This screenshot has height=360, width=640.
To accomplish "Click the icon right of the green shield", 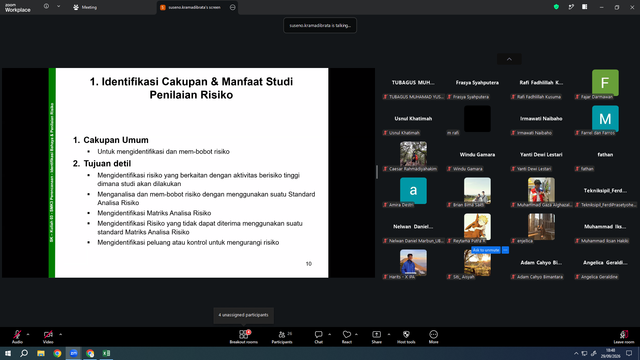I will pos(571,7).
